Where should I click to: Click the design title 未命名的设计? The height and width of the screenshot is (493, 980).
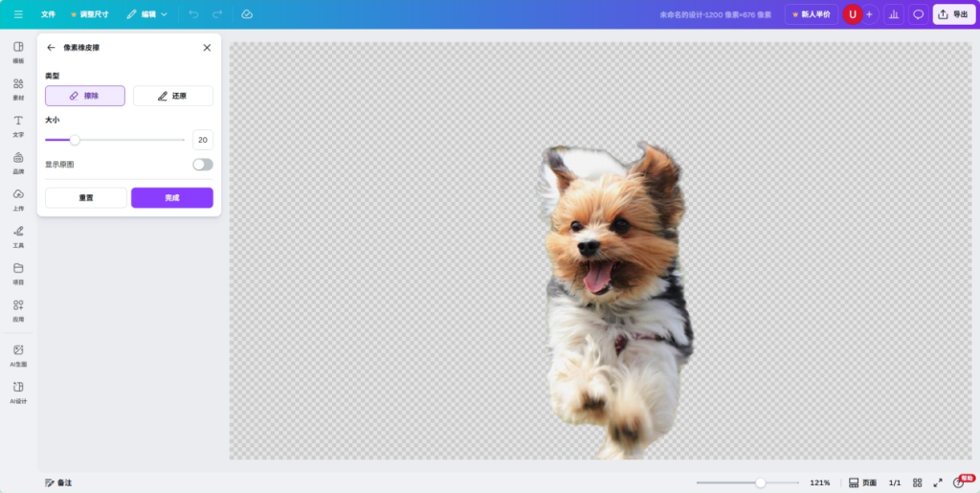pos(716,14)
